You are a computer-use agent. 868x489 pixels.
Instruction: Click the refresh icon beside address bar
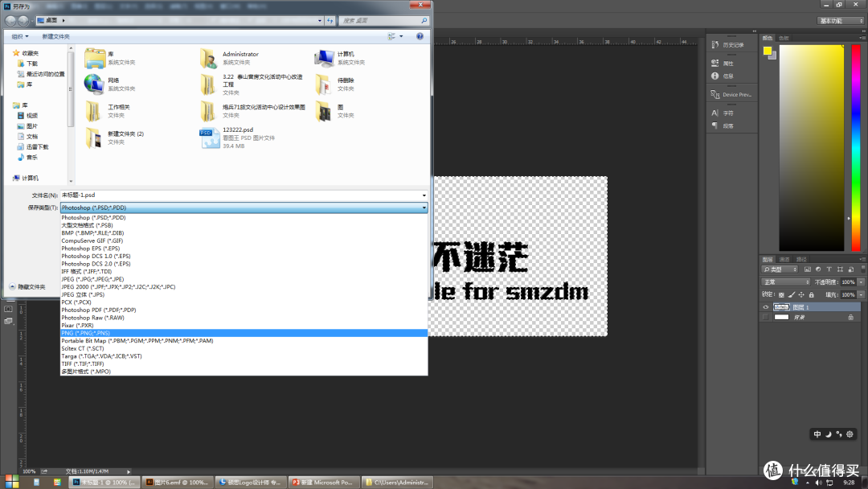[x=330, y=20]
